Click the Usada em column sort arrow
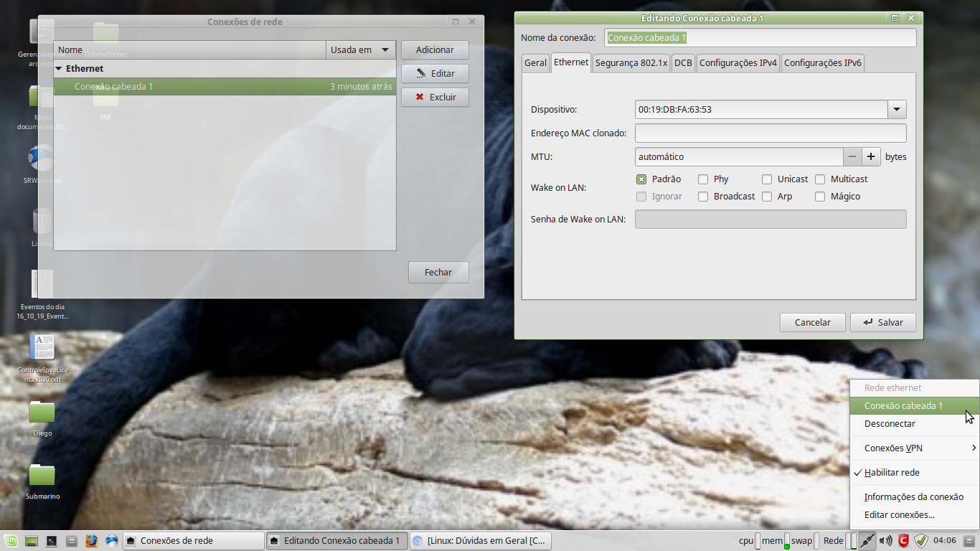The height and width of the screenshot is (551, 980). [385, 50]
